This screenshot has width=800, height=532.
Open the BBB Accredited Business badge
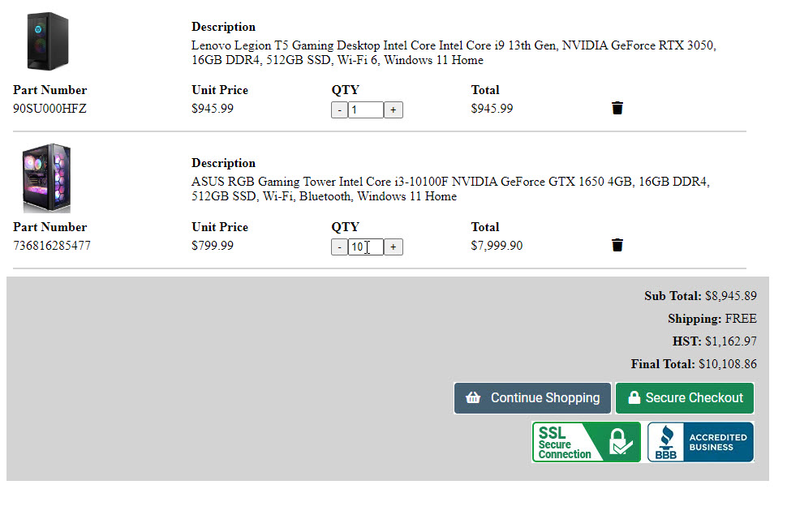coord(700,442)
